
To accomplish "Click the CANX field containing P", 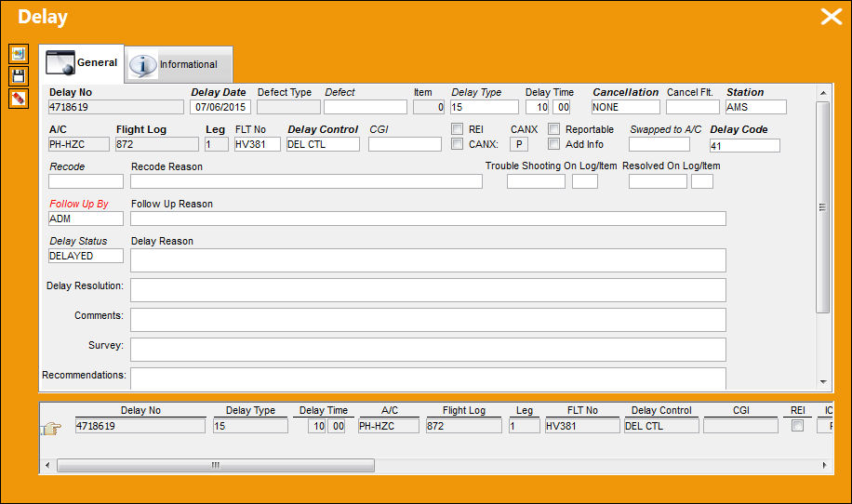I will (x=519, y=144).
